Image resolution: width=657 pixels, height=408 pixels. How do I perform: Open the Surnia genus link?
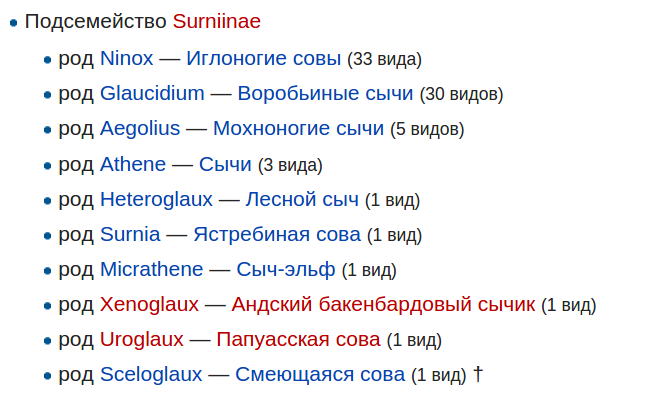click(x=130, y=234)
